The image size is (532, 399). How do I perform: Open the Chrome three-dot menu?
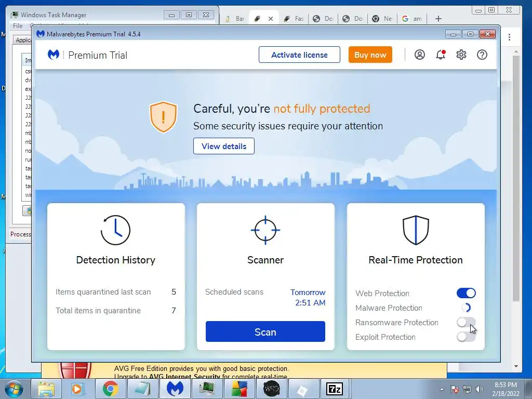pos(509,37)
